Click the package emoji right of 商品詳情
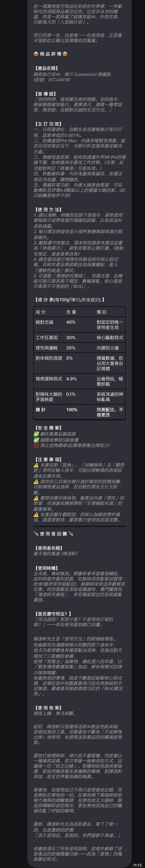Image resolution: width=145 pixels, height=868 pixels. point(65,54)
